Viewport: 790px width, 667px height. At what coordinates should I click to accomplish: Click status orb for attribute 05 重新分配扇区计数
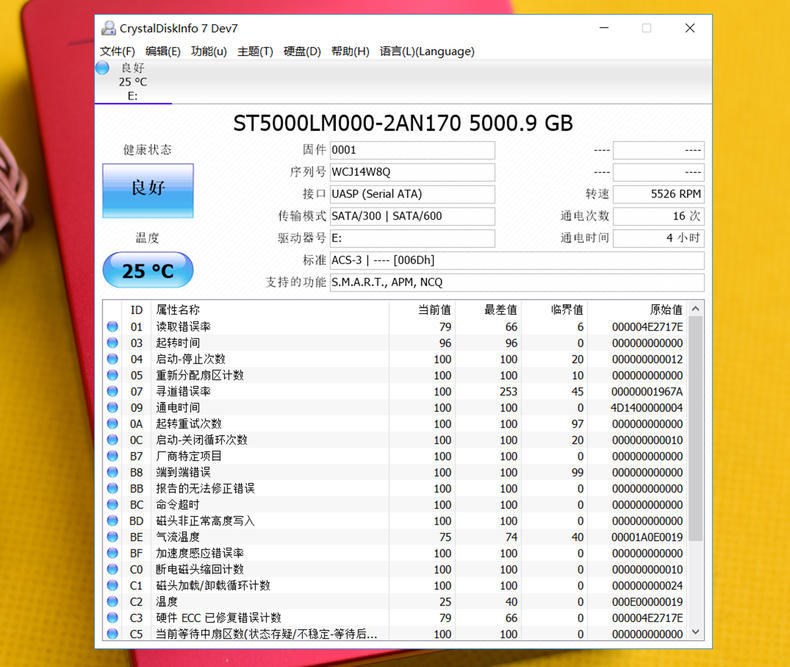click(x=112, y=375)
